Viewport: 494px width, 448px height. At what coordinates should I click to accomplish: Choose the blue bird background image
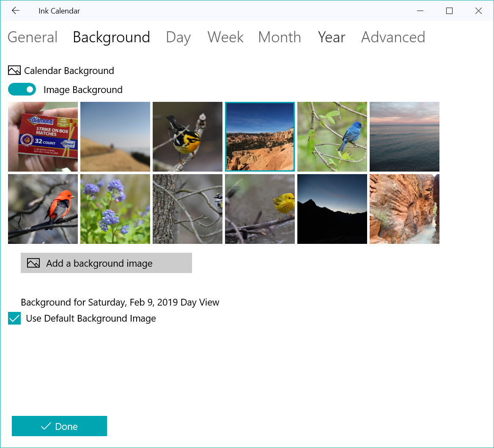tap(332, 137)
